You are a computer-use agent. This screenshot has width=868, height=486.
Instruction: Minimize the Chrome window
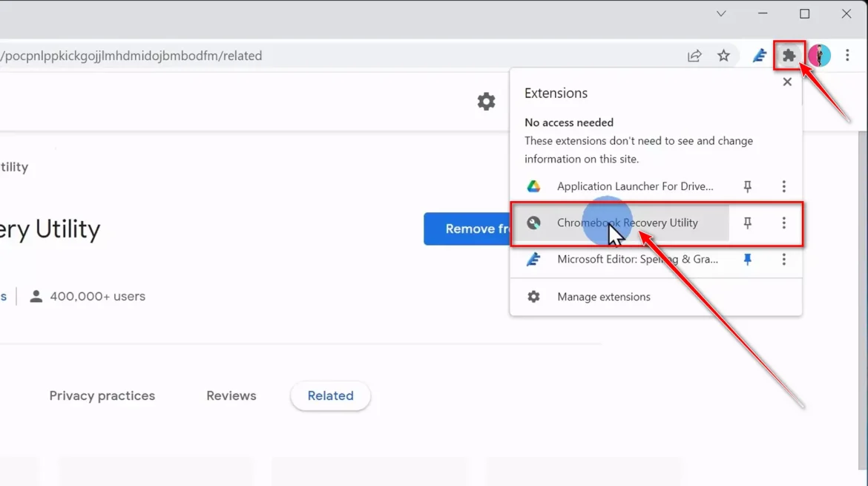pos(763,14)
